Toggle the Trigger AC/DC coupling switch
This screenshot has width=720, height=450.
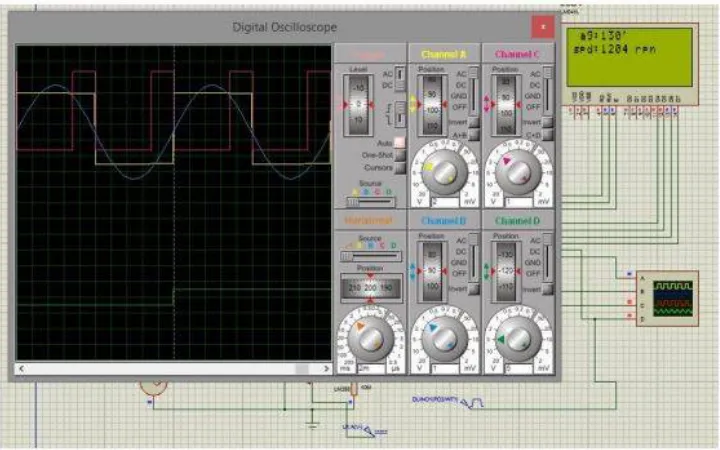[400, 79]
